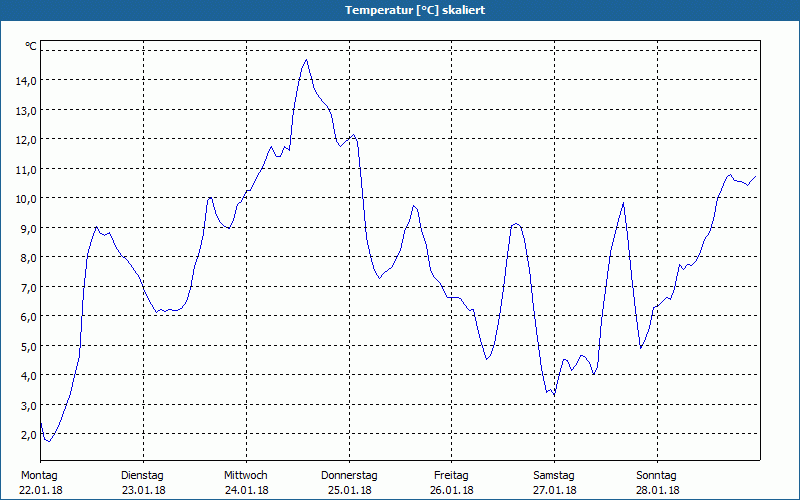Click the Dienstag day label
This screenshot has height=500, width=800.
tap(142, 476)
